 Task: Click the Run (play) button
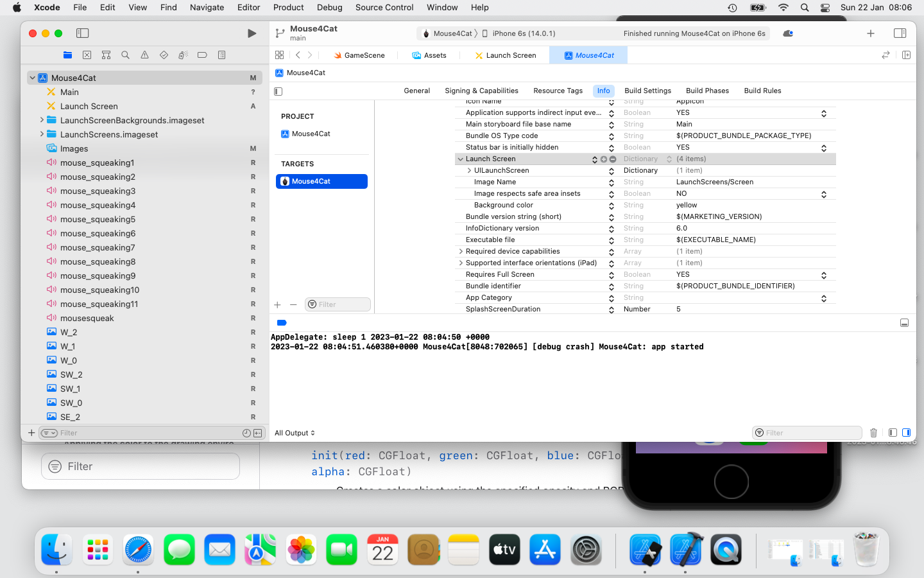point(252,33)
